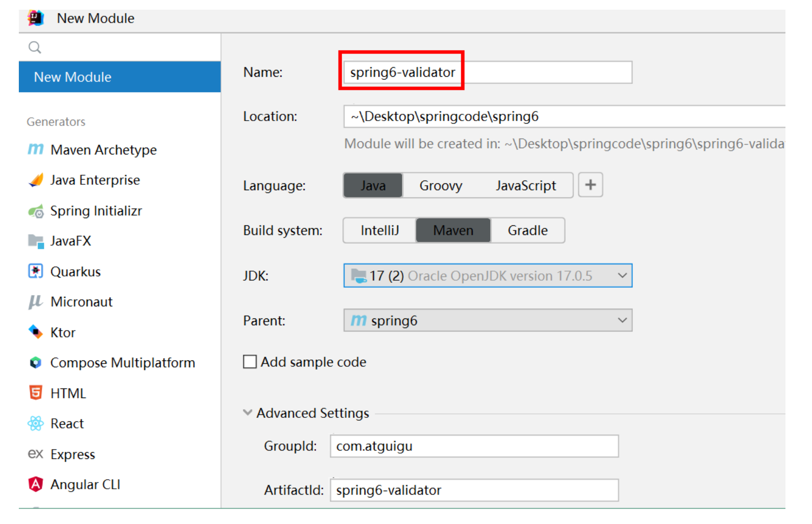Click the Maven Archetype icon

(x=36, y=150)
